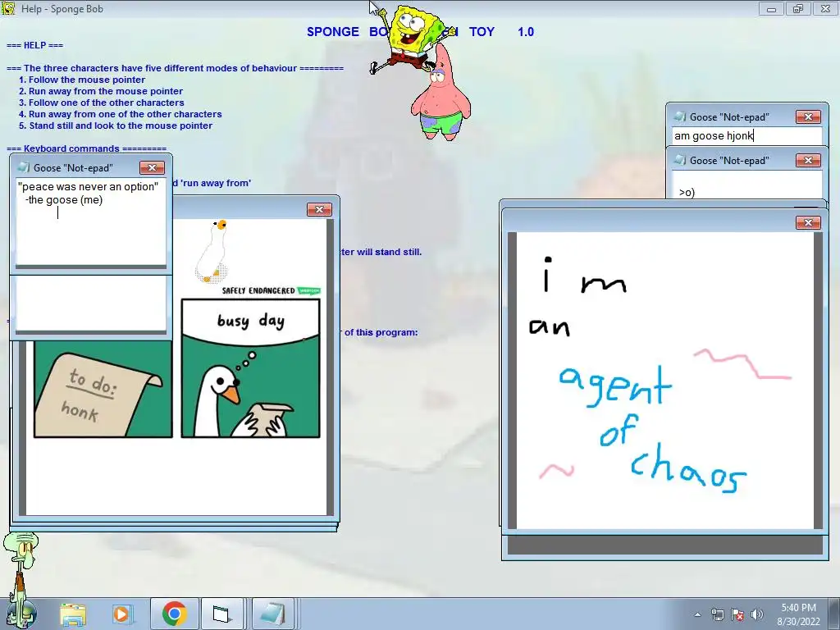Open Action Center flag tray icon

[x=737, y=614]
